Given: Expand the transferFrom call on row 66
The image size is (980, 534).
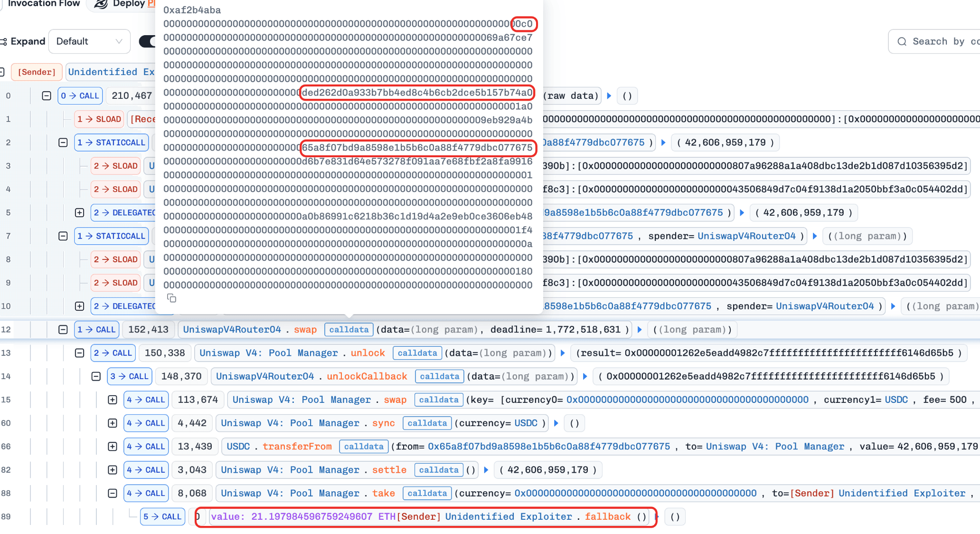Looking at the screenshot, I should (x=113, y=447).
